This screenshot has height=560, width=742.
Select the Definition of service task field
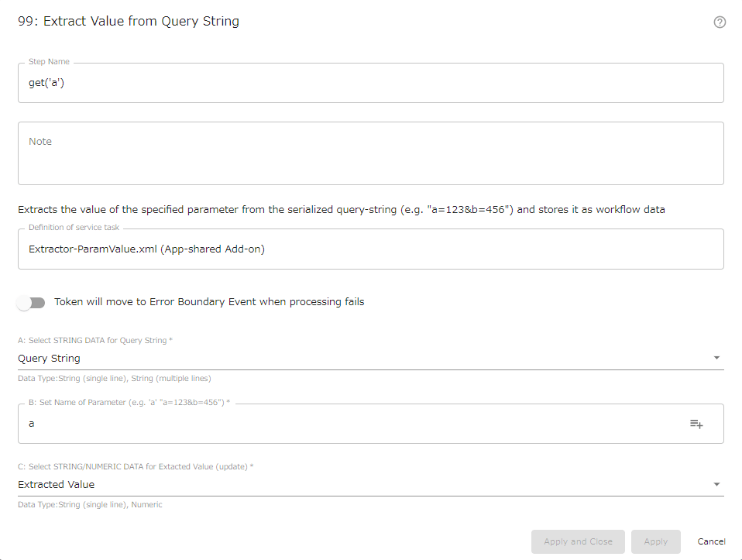[370, 249]
